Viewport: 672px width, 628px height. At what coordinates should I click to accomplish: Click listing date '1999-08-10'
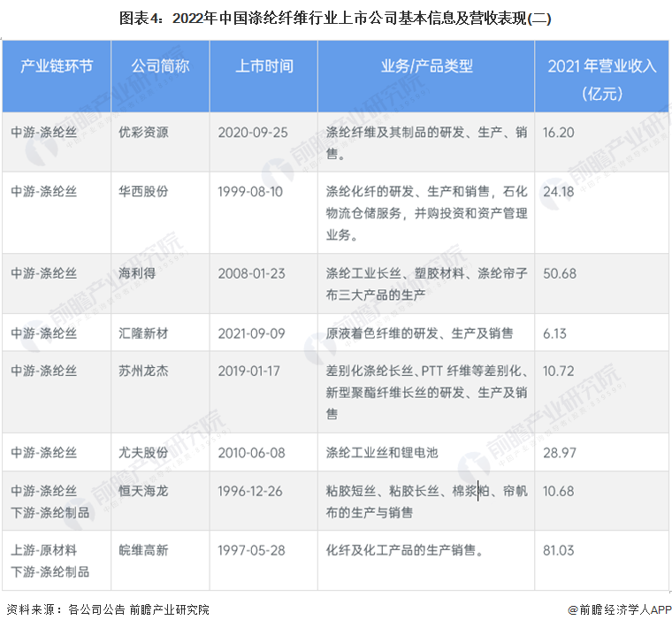click(250, 192)
